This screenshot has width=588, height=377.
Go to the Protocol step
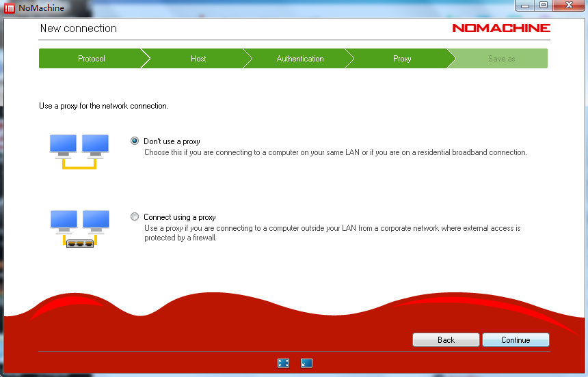(91, 59)
